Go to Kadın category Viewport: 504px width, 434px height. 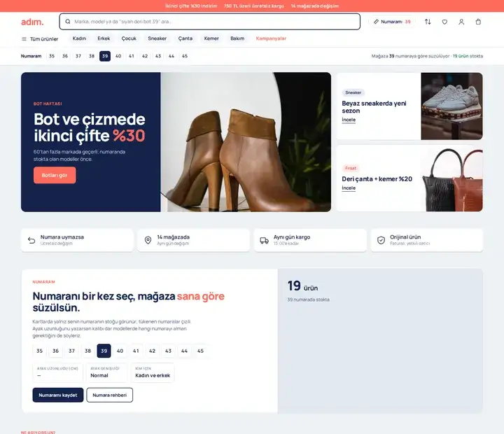[x=79, y=38]
